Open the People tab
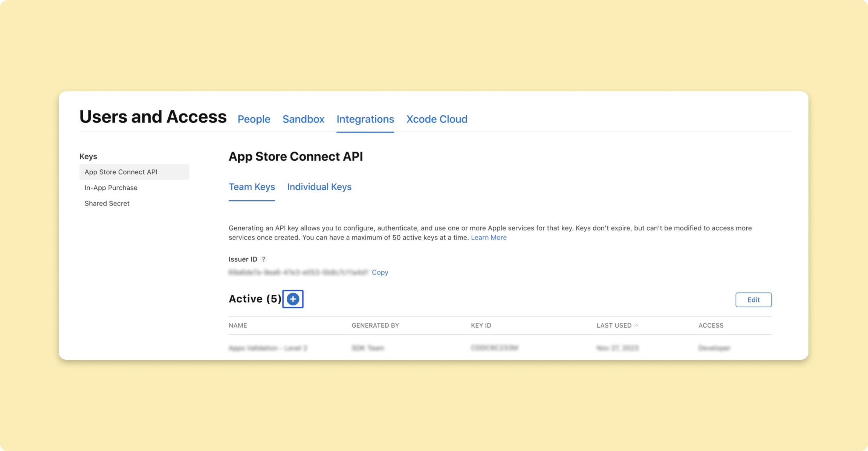This screenshot has width=868, height=451. click(x=254, y=119)
